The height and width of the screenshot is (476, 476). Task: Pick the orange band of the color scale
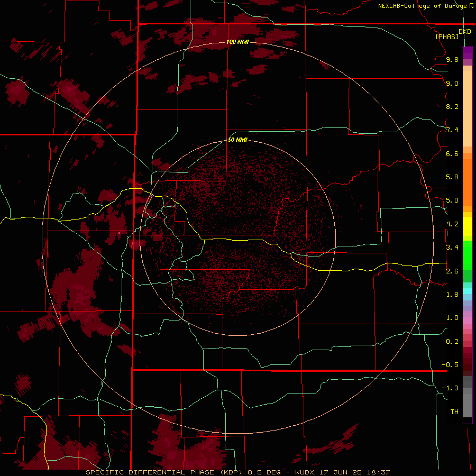(467, 182)
